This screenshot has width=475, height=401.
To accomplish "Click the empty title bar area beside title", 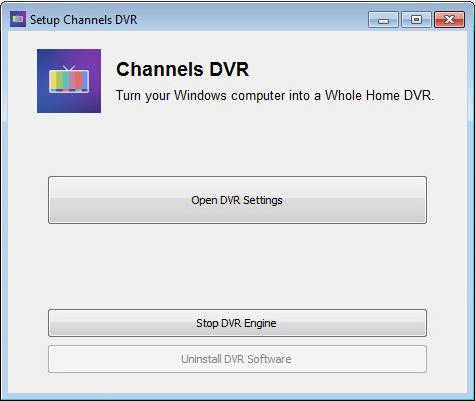I will [250, 19].
